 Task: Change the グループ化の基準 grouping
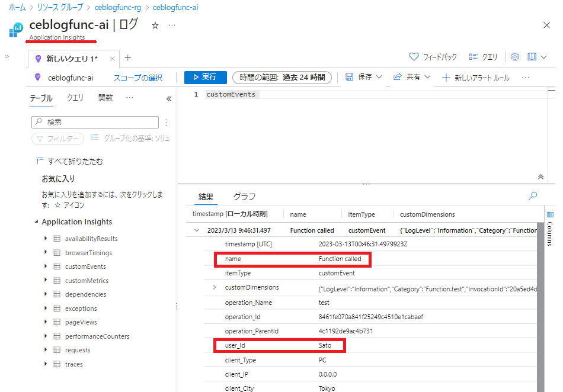click(130, 138)
